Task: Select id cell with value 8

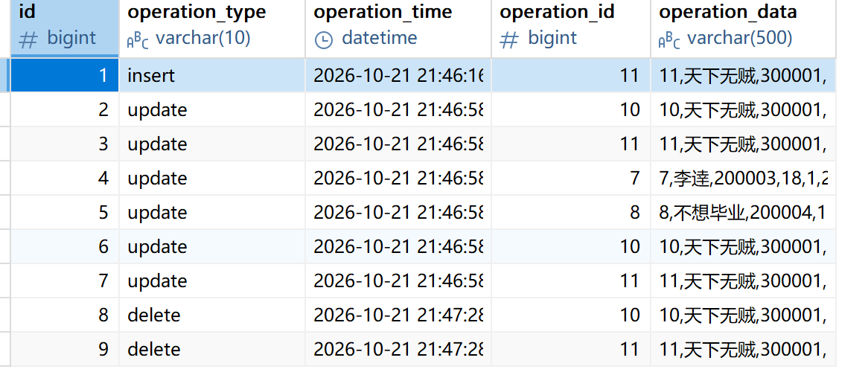Action: click(x=65, y=315)
